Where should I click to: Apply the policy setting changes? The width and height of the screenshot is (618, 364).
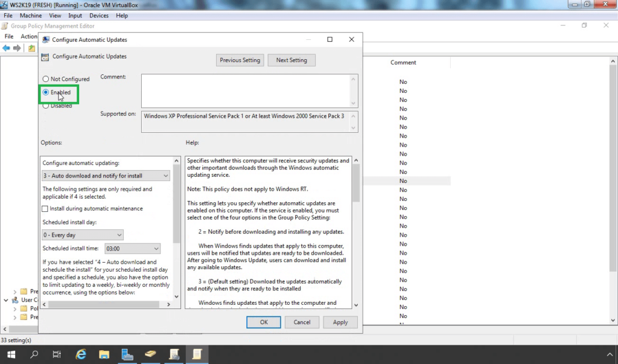340,322
